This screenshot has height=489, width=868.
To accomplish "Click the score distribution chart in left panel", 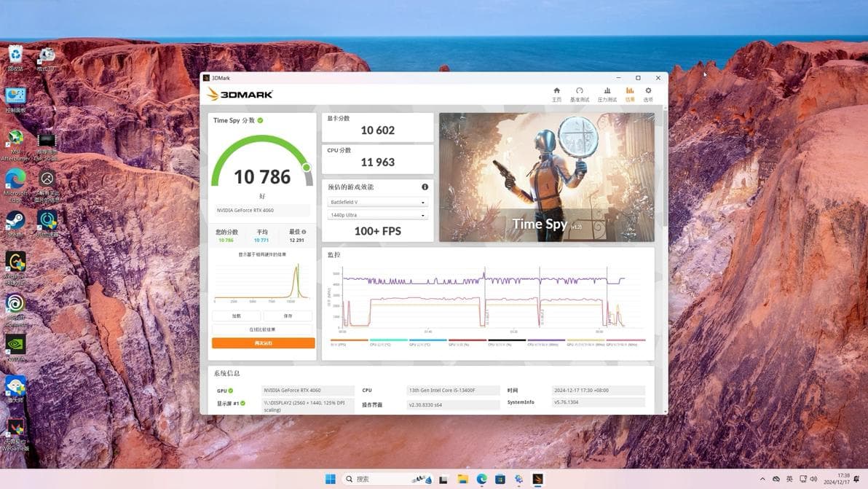I will click(262, 282).
